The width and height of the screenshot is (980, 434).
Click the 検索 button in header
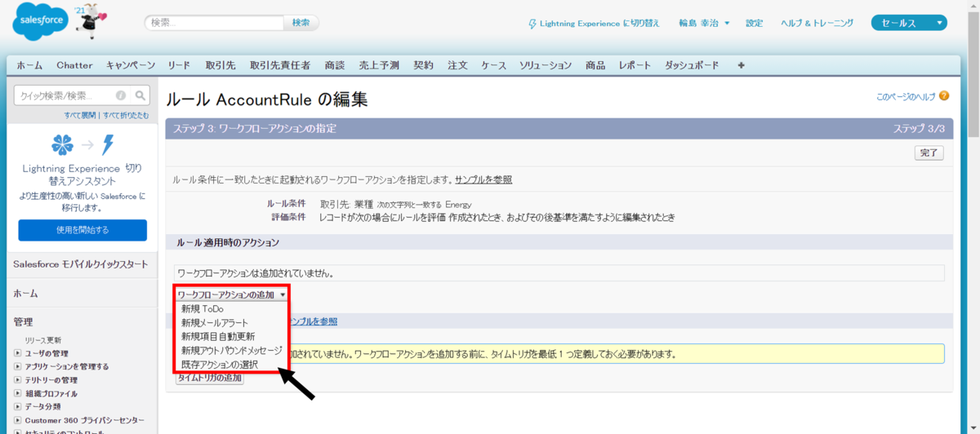301,23
